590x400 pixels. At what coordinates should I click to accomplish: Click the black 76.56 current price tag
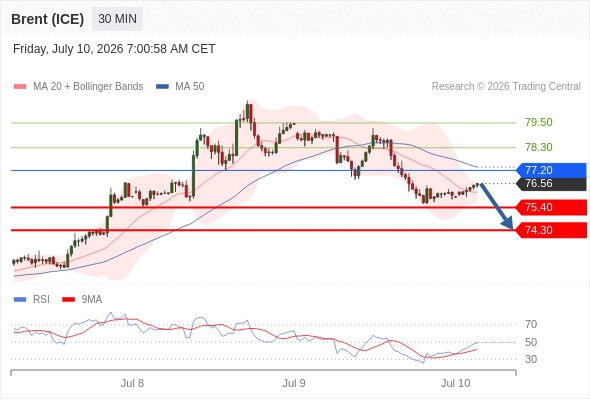click(551, 184)
